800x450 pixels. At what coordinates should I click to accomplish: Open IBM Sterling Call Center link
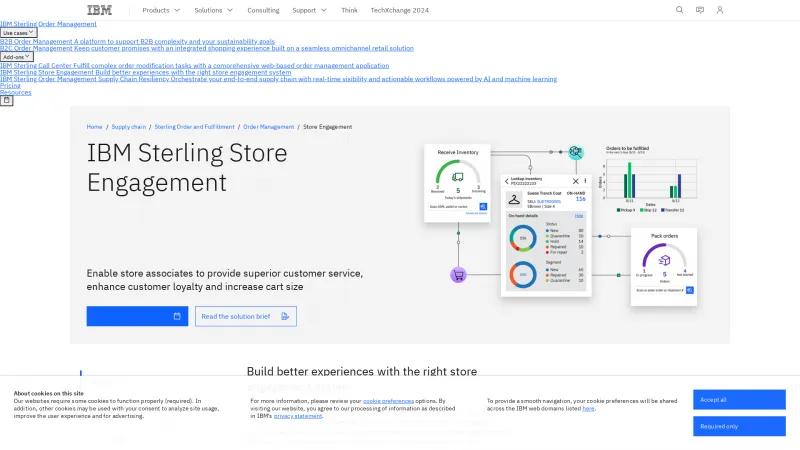(194, 65)
